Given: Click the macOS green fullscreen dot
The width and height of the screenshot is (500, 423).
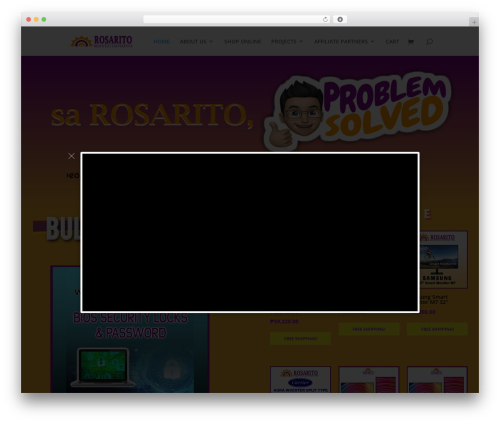Looking at the screenshot, I should tap(44, 19).
